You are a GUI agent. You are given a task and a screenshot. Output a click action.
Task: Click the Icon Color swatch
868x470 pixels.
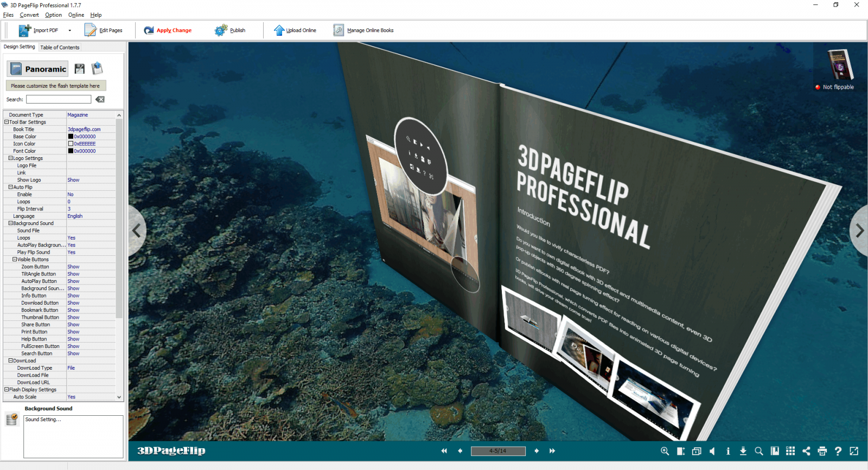pos(71,144)
